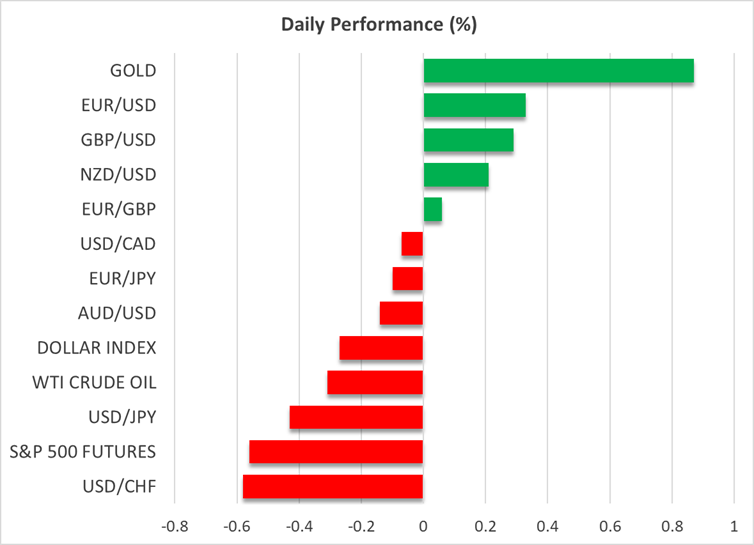
Task: Select the red USD/CAD bar
Action: point(412,244)
